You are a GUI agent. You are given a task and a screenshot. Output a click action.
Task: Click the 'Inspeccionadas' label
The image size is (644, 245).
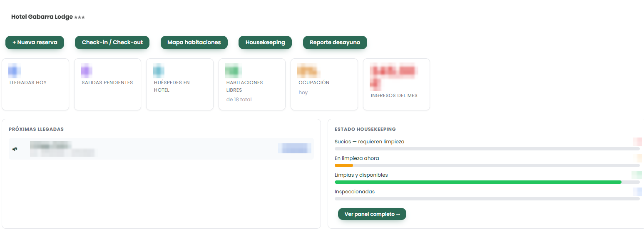tap(355, 192)
